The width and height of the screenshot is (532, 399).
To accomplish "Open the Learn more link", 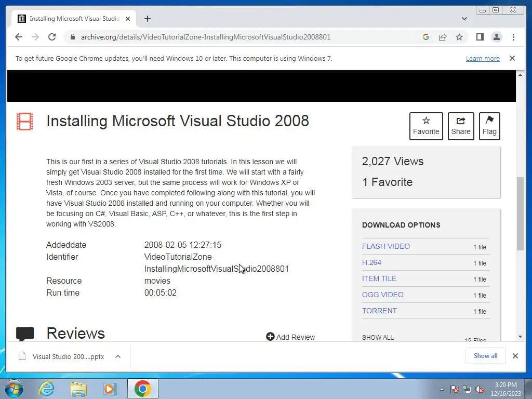I will click(483, 58).
